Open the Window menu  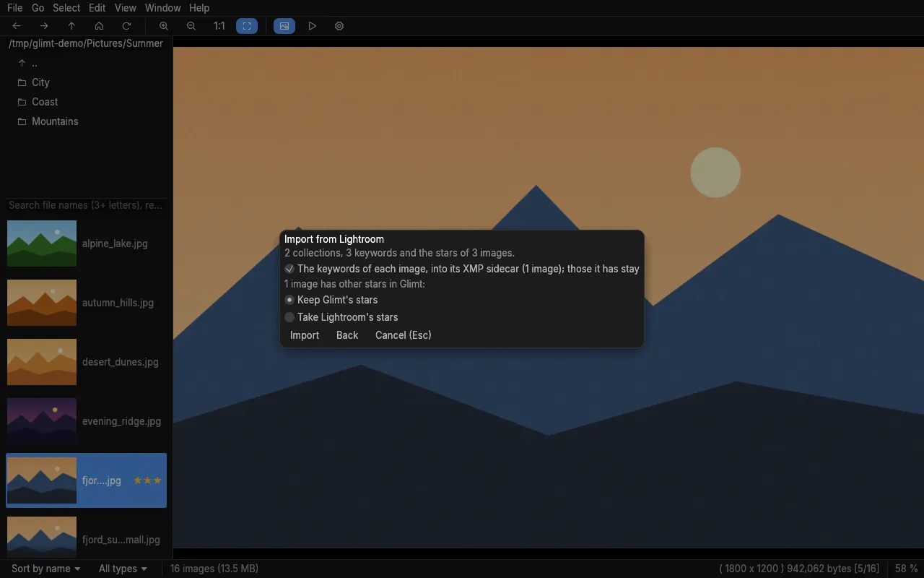point(162,8)
